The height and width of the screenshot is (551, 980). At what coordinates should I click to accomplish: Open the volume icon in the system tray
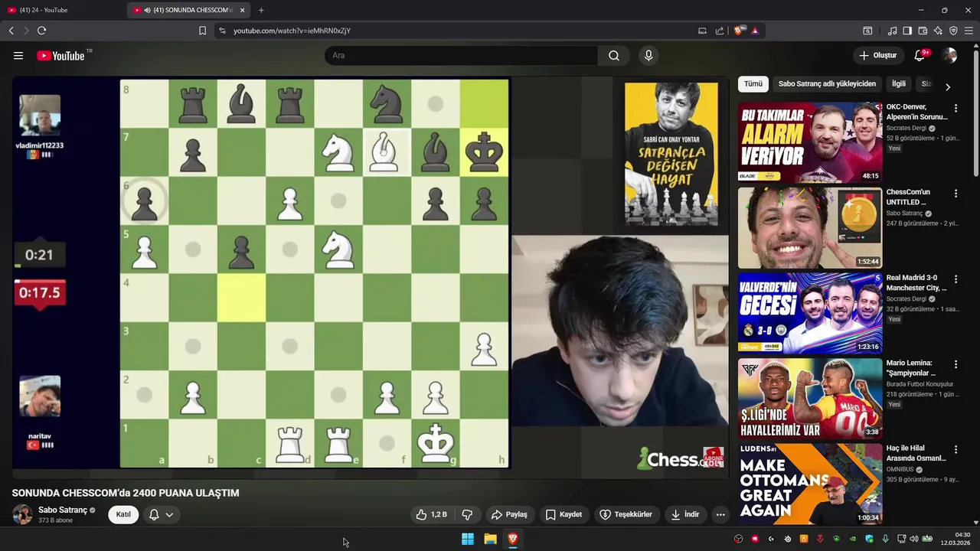click(x=914, y=539)
